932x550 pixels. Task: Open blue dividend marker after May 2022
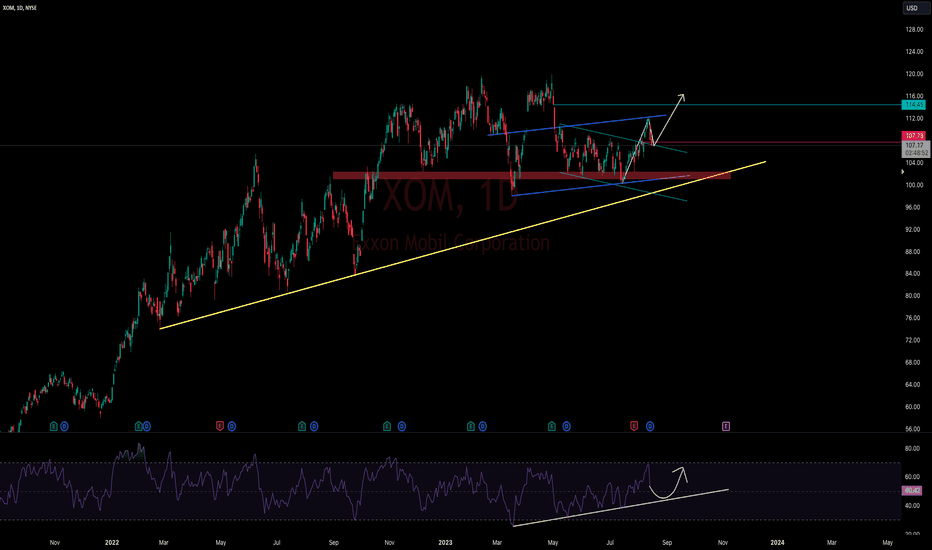pos(232,426)
